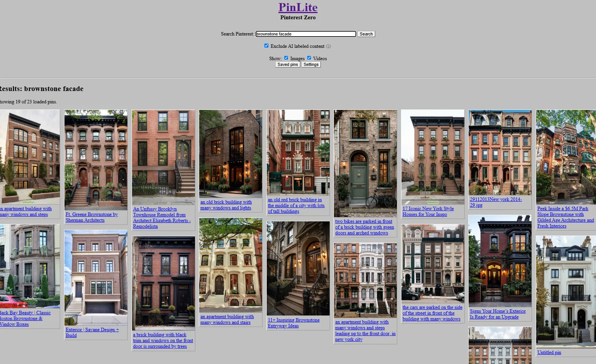Uncheck the Videos filter checkbox
Image resolution: width=596 pixels, height=364 pixels.
point(309,58)
